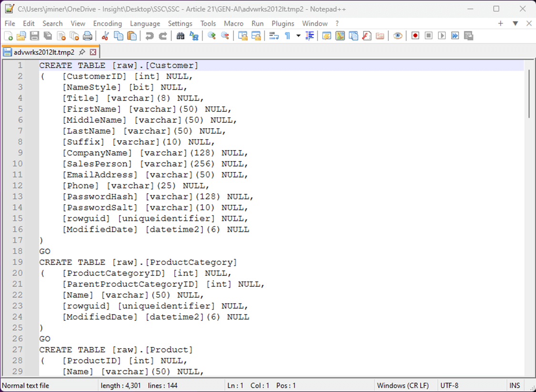This screenshot has width=536, height=392.
Task: Toggle Show All Characters pilcrow icon
Action: tap(287, 36)
